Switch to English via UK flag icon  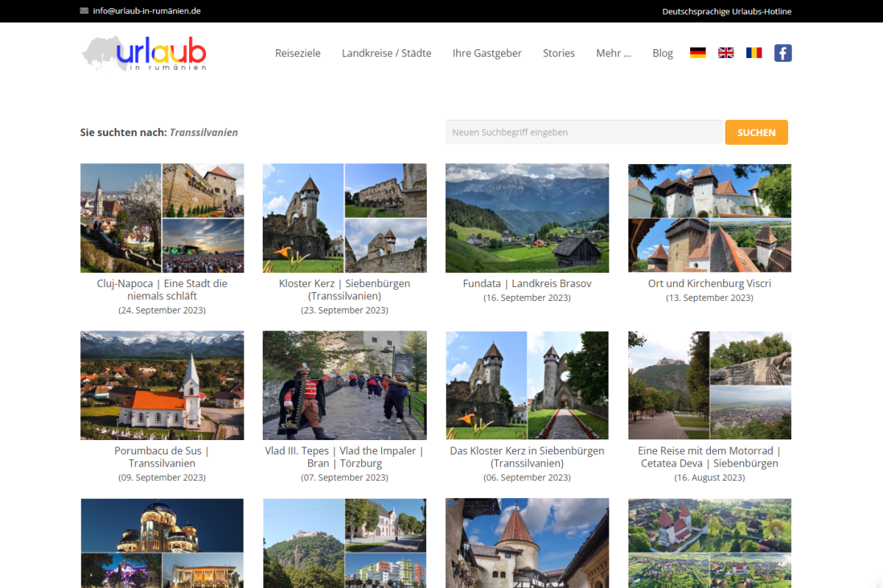(726, 53)
